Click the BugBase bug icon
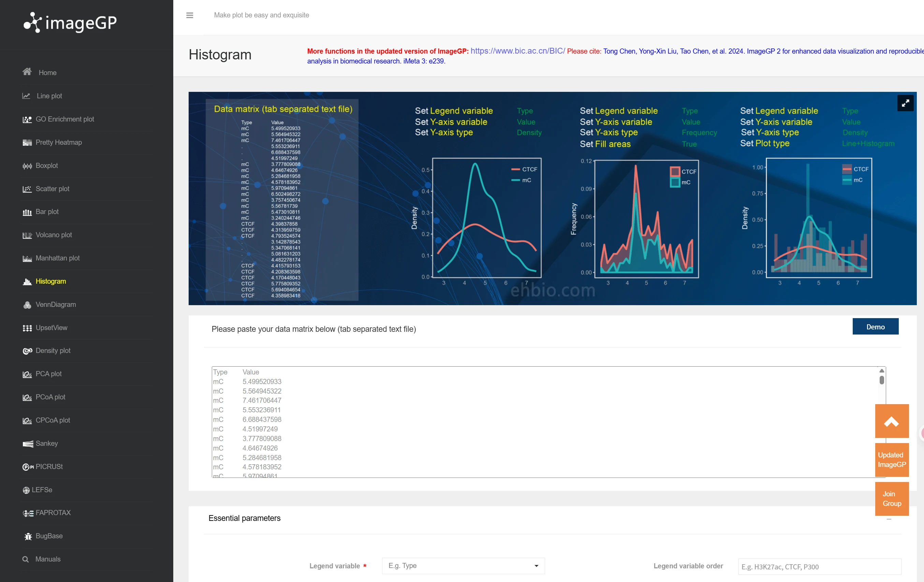 (x=28, y=536)
